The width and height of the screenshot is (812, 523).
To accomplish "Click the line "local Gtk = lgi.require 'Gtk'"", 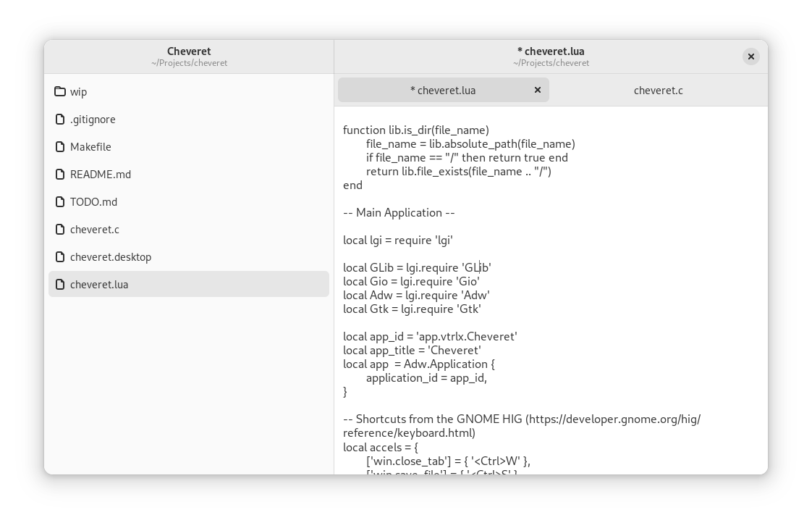I will click(413, 309).
